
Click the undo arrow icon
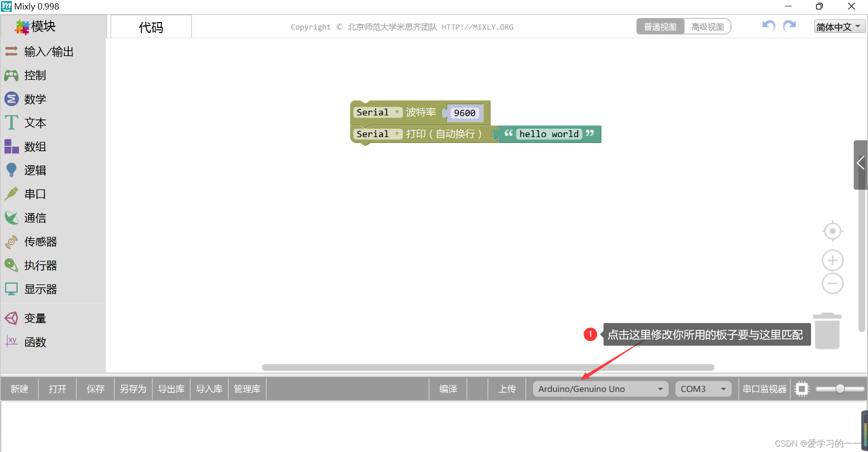click(x=768, y=26)
